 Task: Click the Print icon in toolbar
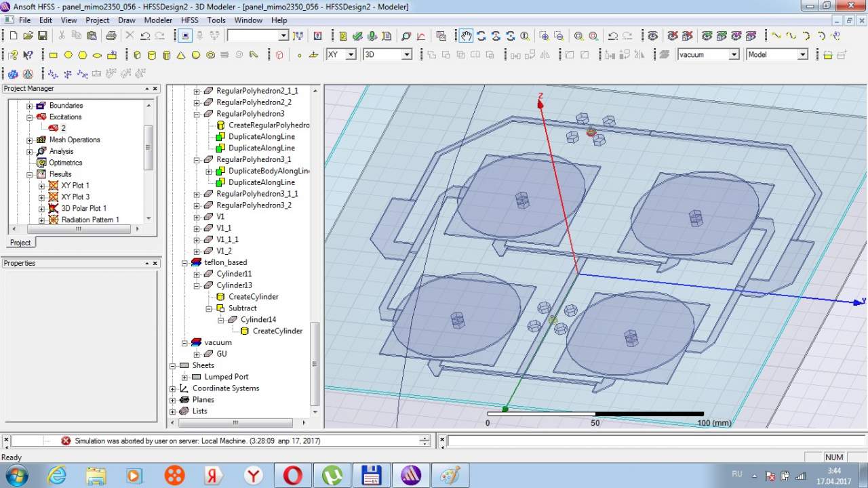pos(111,35)
